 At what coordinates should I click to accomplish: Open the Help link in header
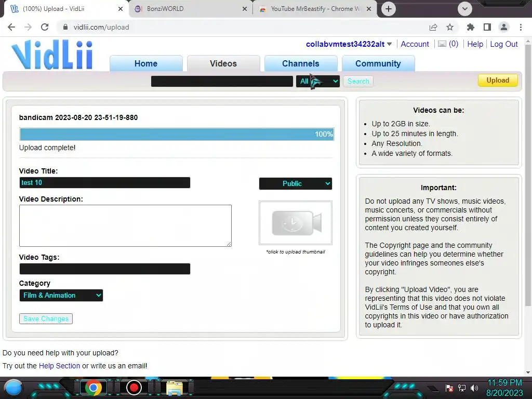(x=475, y=44)
